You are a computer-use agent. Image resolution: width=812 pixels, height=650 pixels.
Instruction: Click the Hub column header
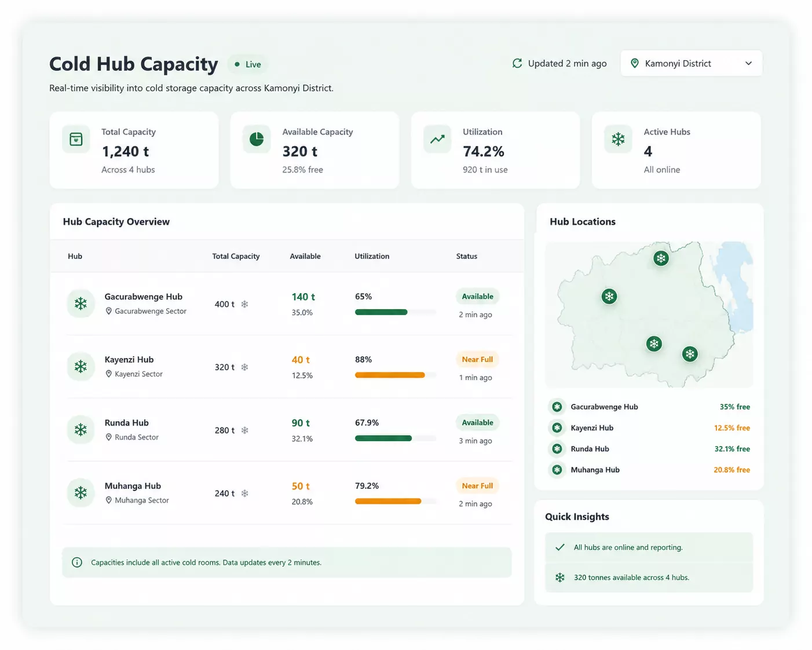point(75,256)
